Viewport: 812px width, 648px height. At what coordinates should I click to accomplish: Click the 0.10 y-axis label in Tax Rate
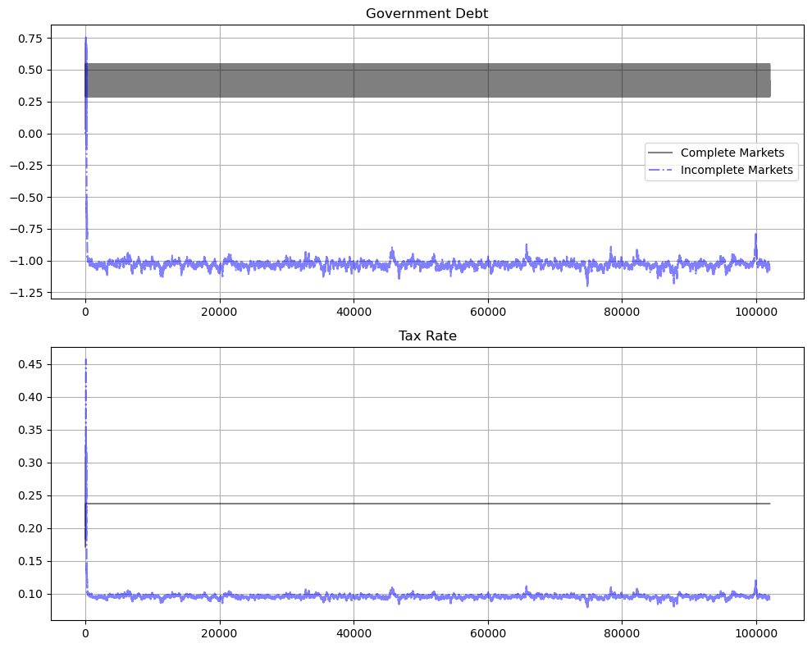click(x=30, y=594)
